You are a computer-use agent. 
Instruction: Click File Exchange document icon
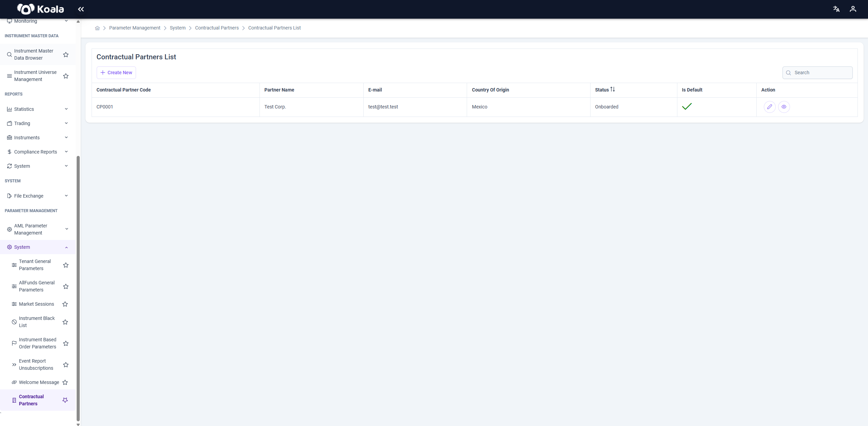(x=9, y=196)
